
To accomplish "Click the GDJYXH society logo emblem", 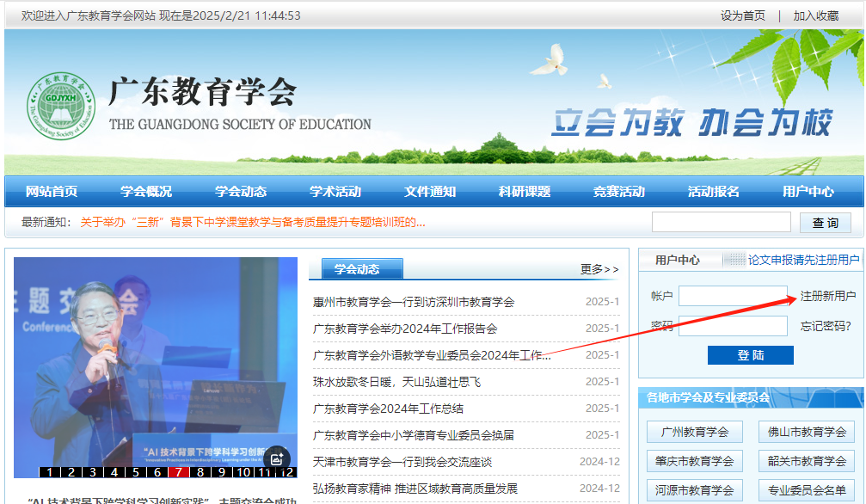I will point(61,106).
